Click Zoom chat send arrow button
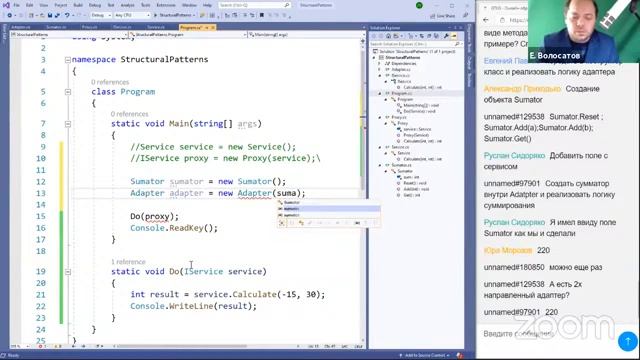640x360 pixels. tap(627, 341)
